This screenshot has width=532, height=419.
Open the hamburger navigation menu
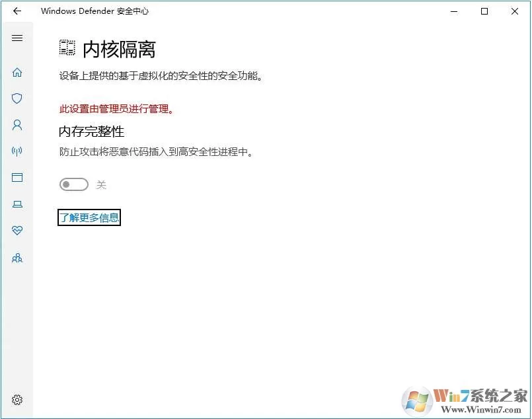click(x=17, y=38)
